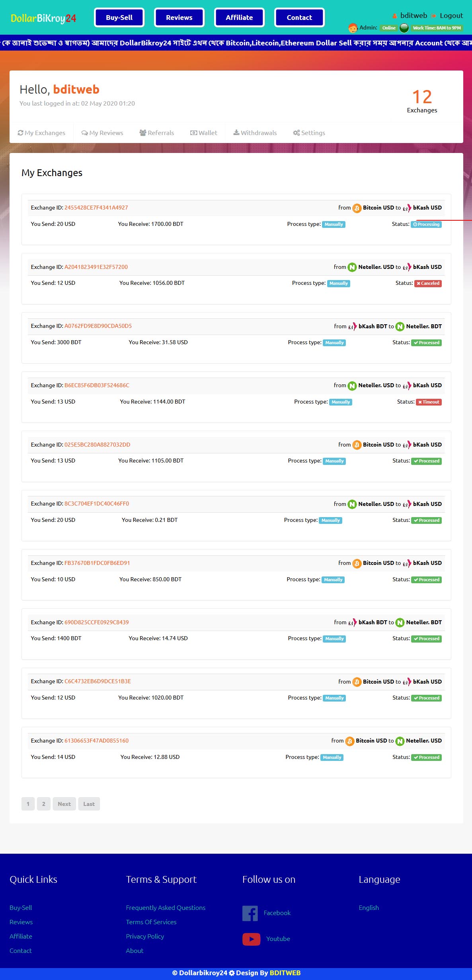Screen dimensions: 472x980
Task: Click the admin avatar icon in header
Action: [x=353, y=28]
